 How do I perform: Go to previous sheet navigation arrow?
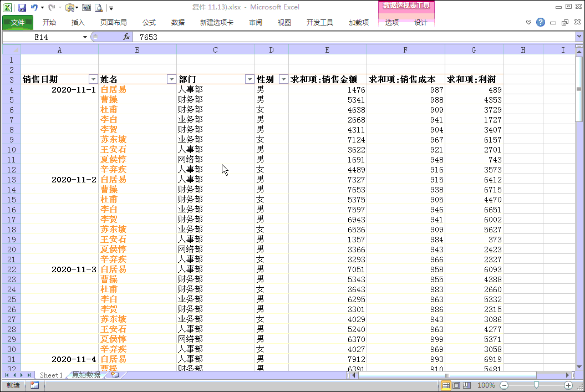point(14,375)
